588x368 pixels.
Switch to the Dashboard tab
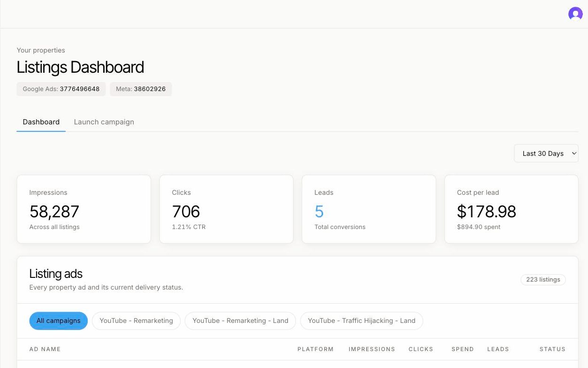[41, 122]
